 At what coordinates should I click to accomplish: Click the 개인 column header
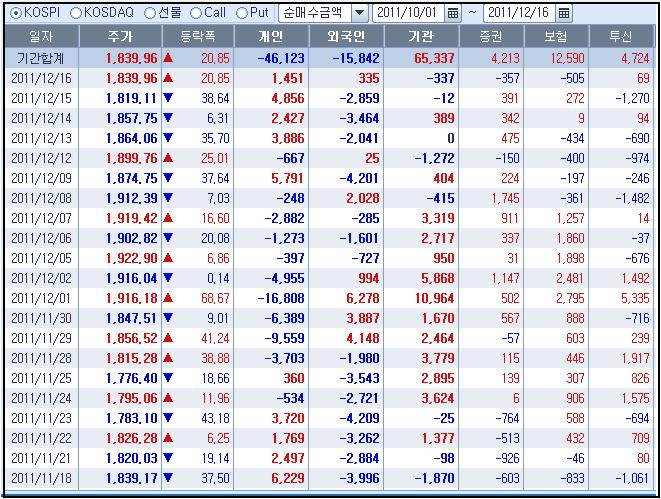[271, 37]
